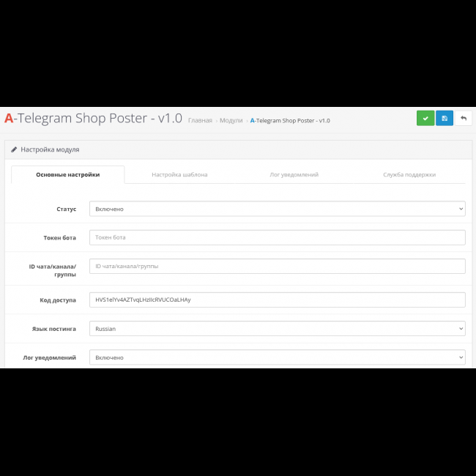Click the Код доступа field with generated code
This screenshot has height=476, width=476.
(x=277, y=300)
